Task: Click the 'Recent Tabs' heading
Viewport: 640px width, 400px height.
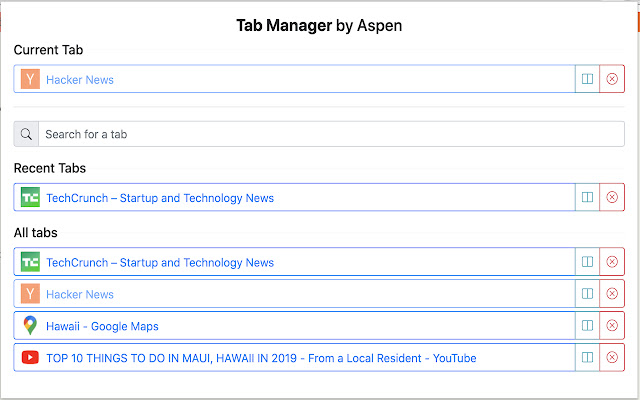Action: [50, 168]
